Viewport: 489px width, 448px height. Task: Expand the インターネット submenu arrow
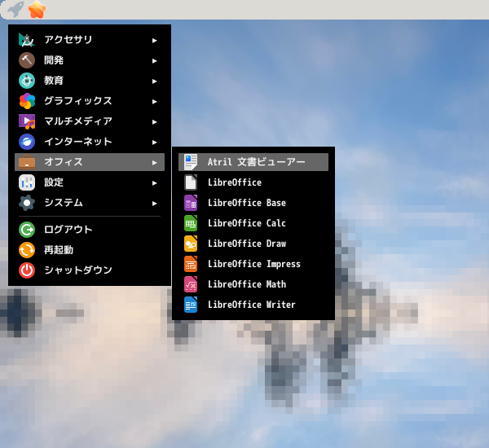(154, 143)
